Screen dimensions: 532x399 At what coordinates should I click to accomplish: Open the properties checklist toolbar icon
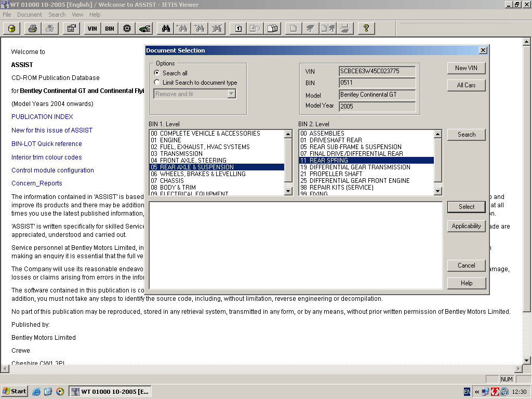point(71,29)
